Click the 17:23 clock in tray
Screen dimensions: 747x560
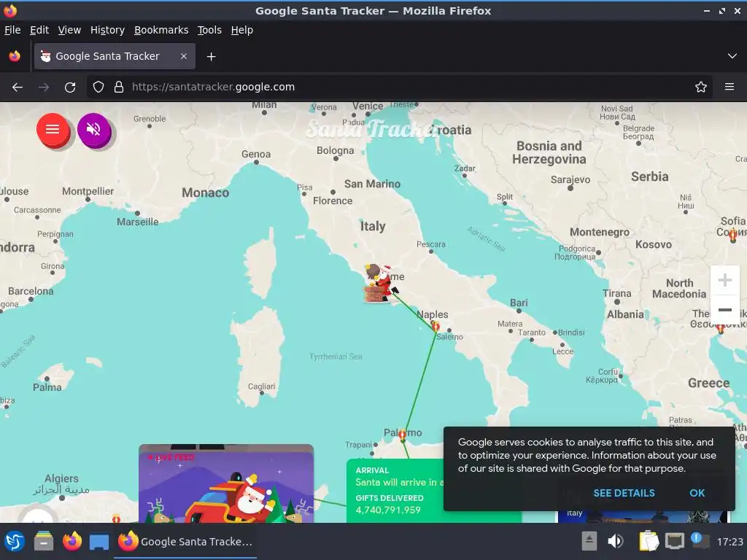729,542
